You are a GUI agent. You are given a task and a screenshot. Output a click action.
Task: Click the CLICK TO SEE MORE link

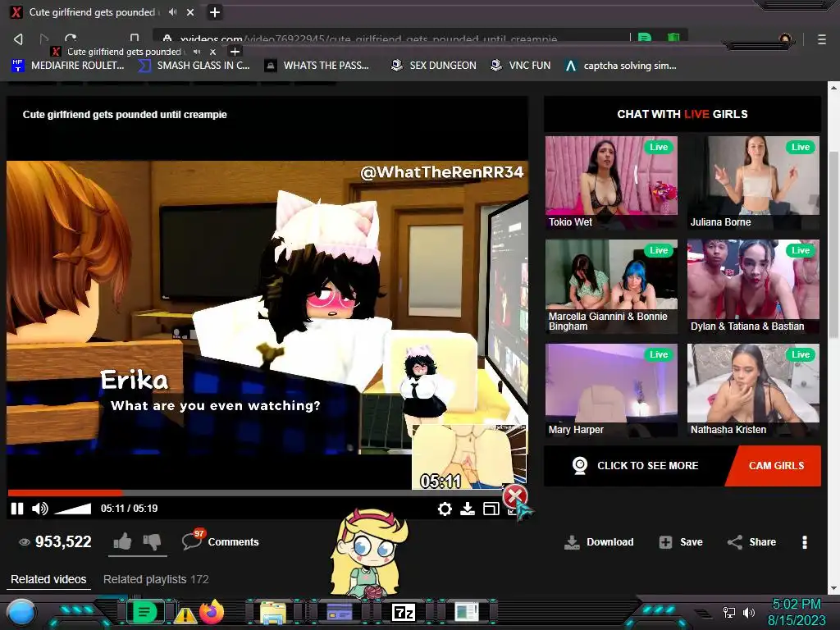pos(647,466)
